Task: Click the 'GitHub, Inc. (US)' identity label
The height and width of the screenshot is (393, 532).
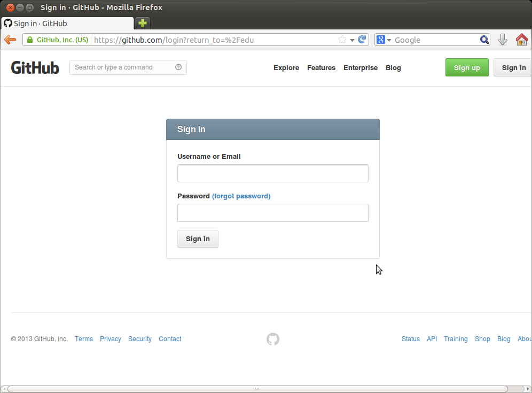Action: (x=62, y=40)
